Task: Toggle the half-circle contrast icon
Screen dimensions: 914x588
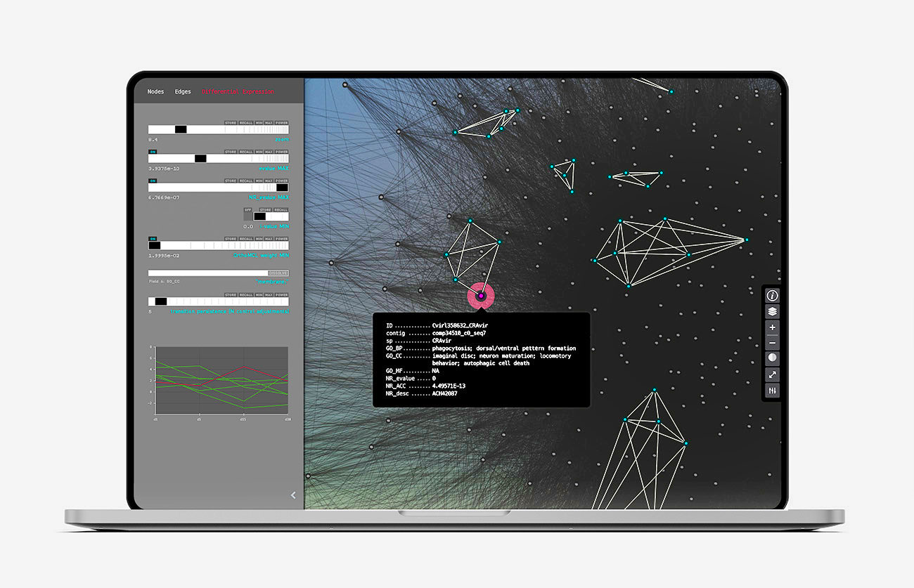Action: click(x=772, y=358)
